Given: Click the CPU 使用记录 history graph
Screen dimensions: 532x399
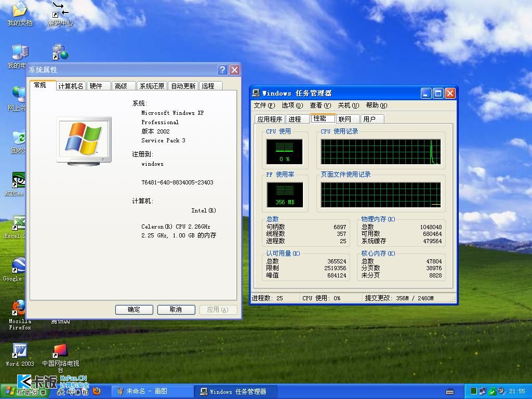Looking at the screenshot, I should click(381, 152).
